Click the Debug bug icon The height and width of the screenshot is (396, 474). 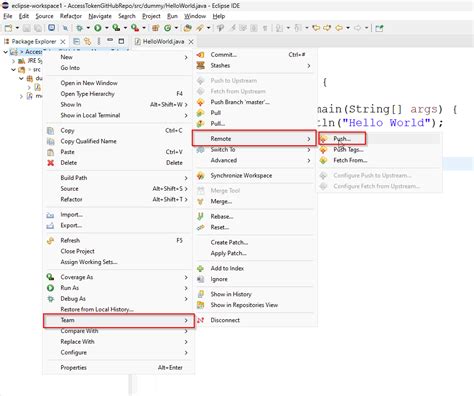click(80, 28)
